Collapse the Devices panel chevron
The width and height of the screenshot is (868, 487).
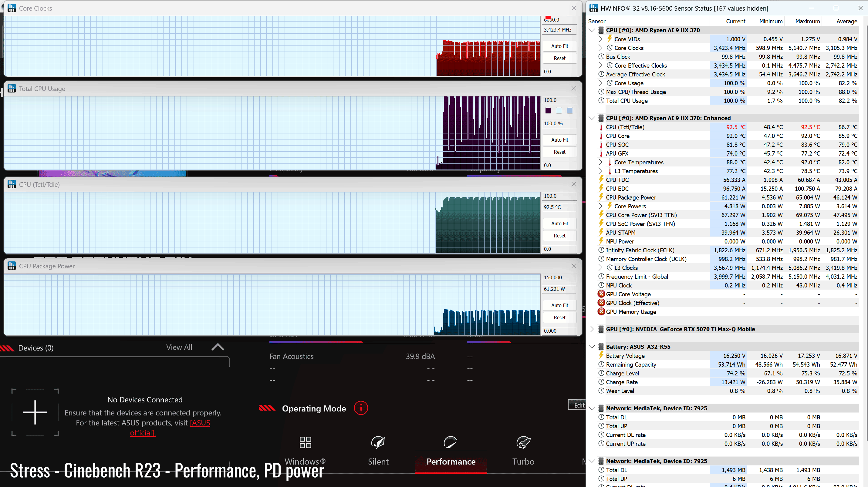pos(218,347)
